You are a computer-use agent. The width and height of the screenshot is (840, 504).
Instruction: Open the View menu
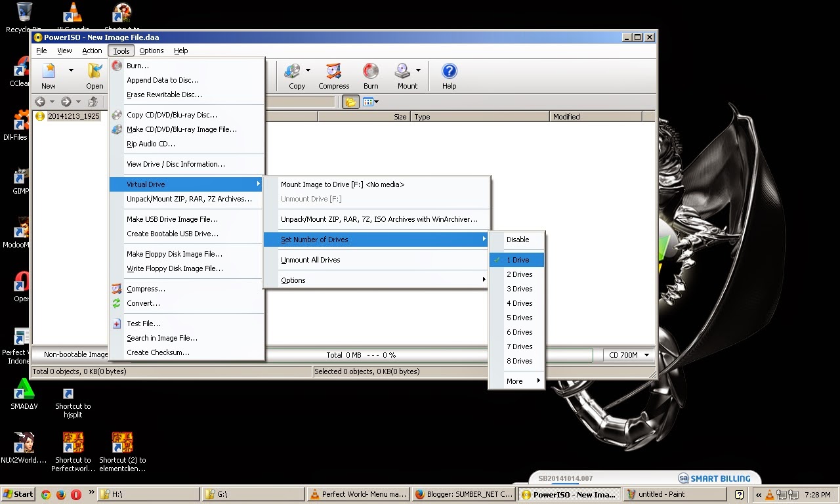click(x=64, y=51)
